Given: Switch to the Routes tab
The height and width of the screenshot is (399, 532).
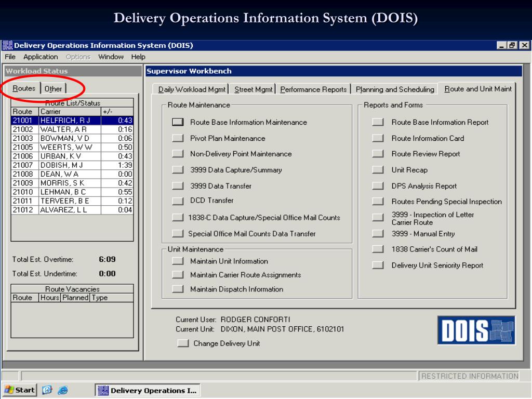Looking at the screenshot, I should 24,88.
